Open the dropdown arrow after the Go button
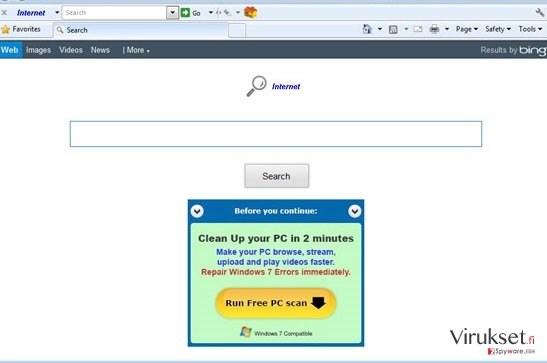 [x=211, y=13]
